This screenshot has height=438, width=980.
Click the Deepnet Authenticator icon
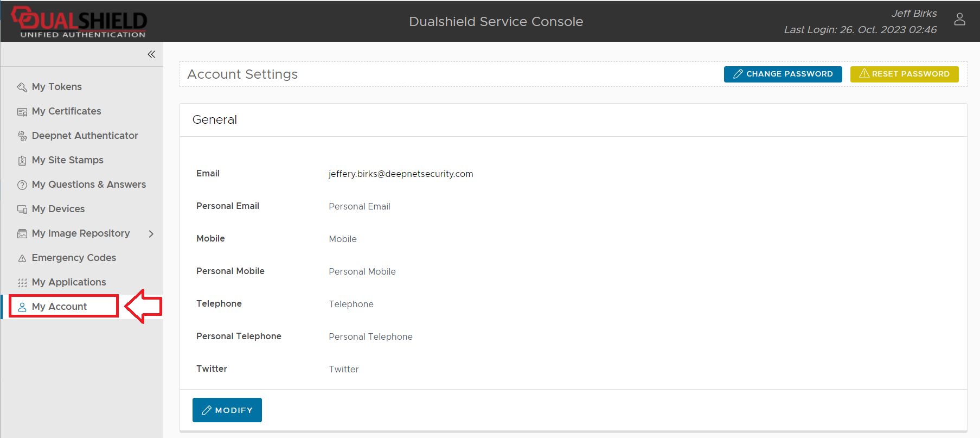tap(22, 136)
